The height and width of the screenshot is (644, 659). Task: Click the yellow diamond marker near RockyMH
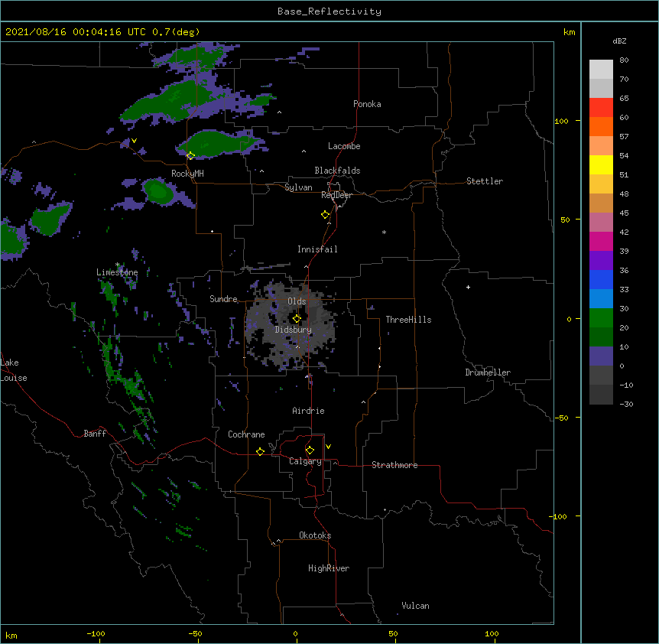click(x=190, y=155)
